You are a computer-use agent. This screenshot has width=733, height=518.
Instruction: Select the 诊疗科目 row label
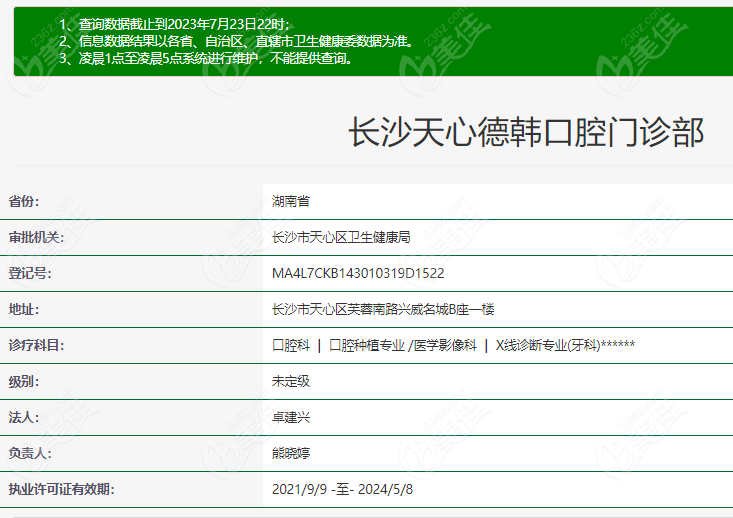(x=36, y=345)
